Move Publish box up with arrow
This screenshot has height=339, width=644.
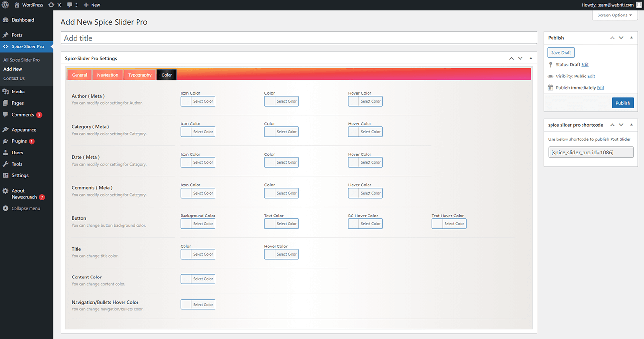[613, 38]
